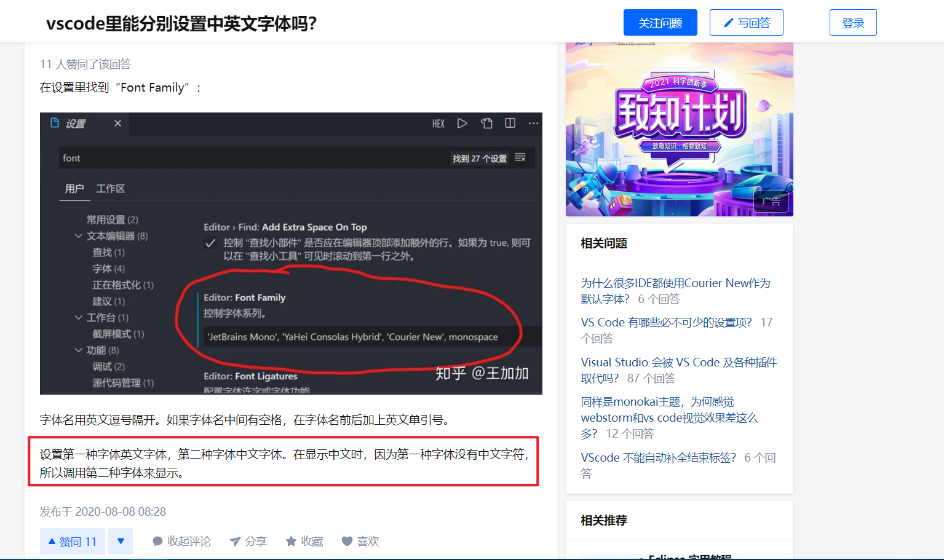Click the question title about vscode fonts
This screenshot has width=944, height=560.
(181, 23)
